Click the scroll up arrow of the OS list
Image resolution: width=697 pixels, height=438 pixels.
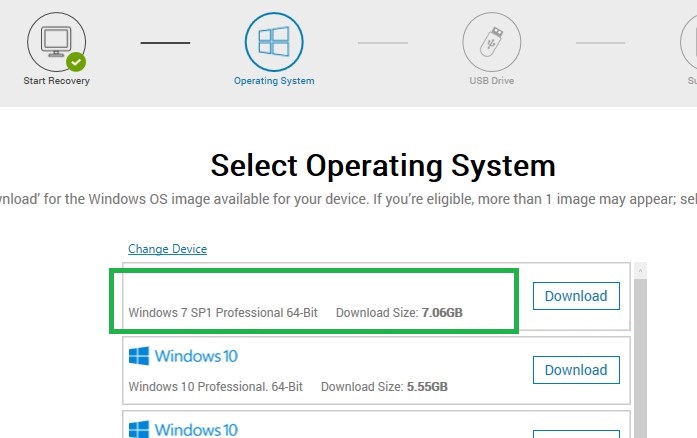click(640, 270)
